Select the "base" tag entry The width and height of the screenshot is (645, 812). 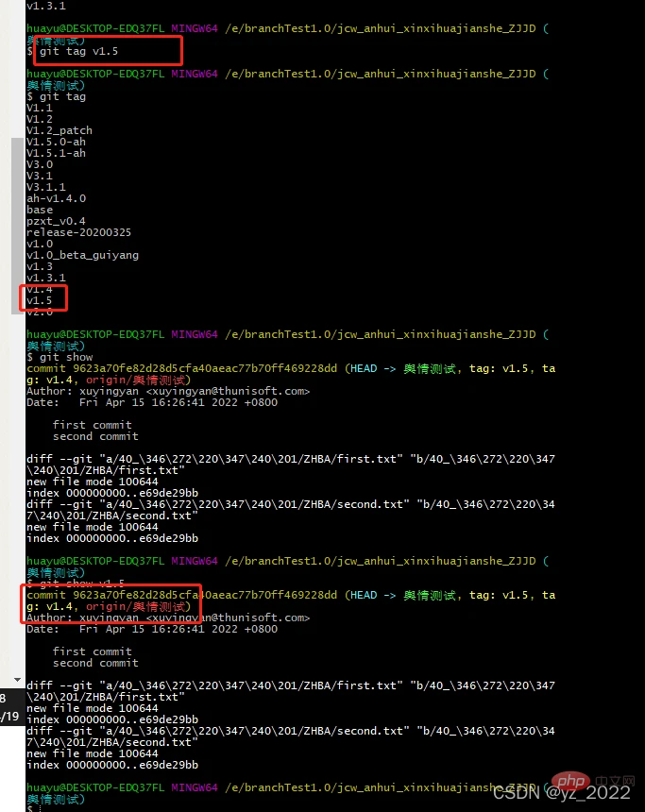(40, 210)
